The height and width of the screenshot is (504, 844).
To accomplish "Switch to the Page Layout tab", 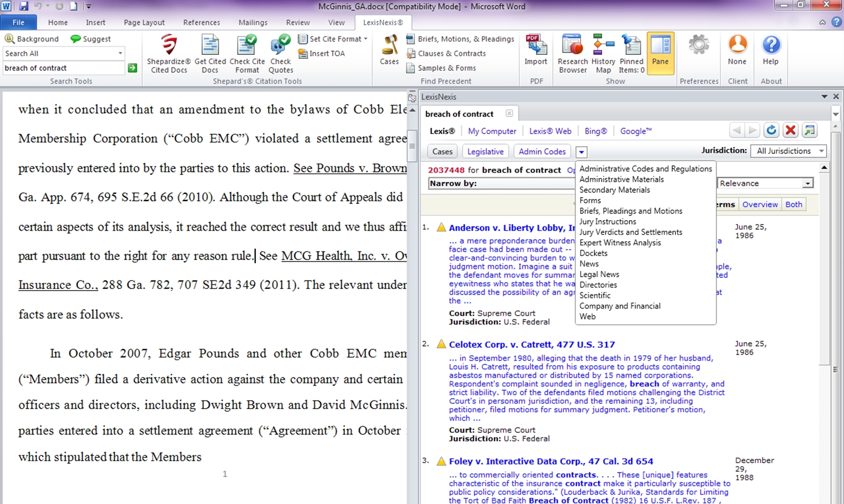I will 144,22.
